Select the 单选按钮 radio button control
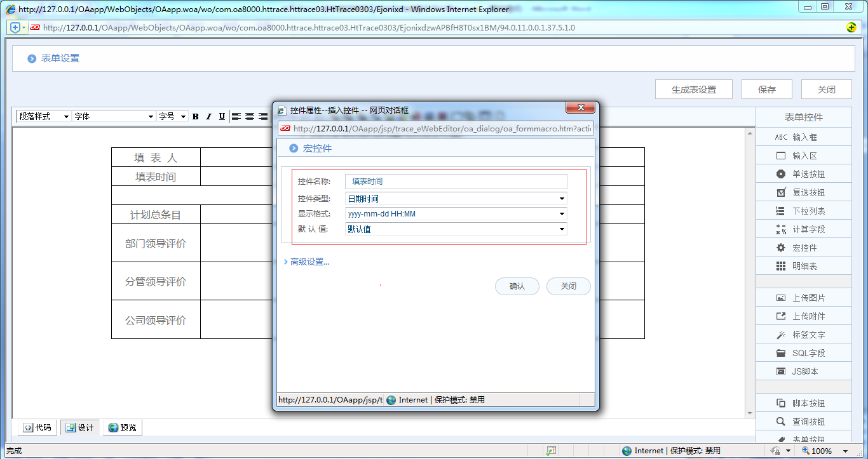The image size is (868, 459). [x=803, y=173]
